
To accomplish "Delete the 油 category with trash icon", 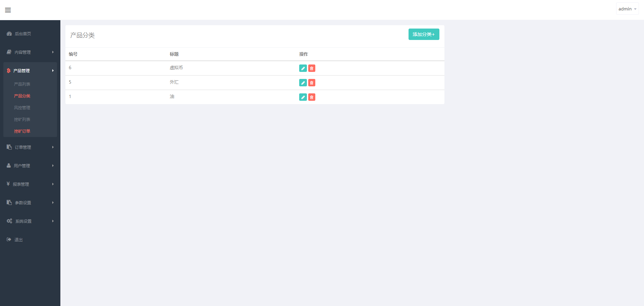I will pos(312,97).
